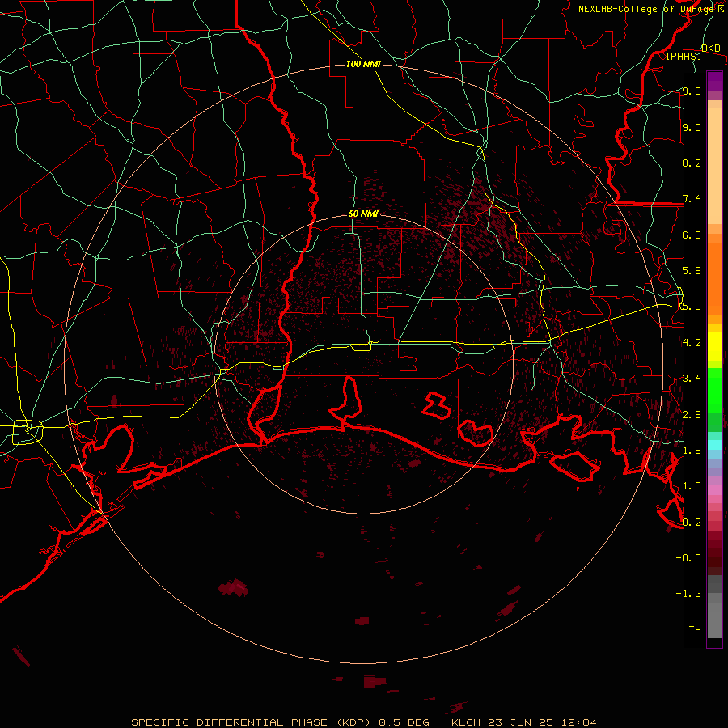This screenshot has height=728, width=728.
Task: Click the 1.0 value on color scale
Action: (692, 486)
